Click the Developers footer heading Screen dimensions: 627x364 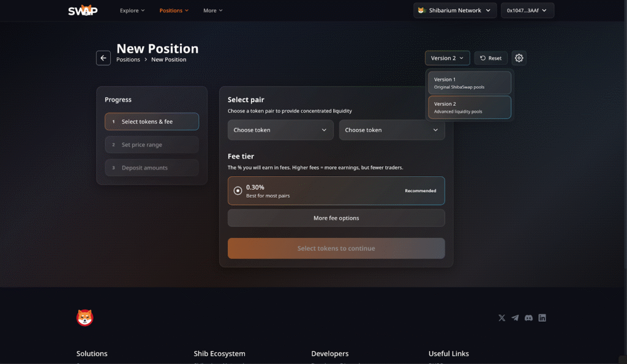point(330,354)
